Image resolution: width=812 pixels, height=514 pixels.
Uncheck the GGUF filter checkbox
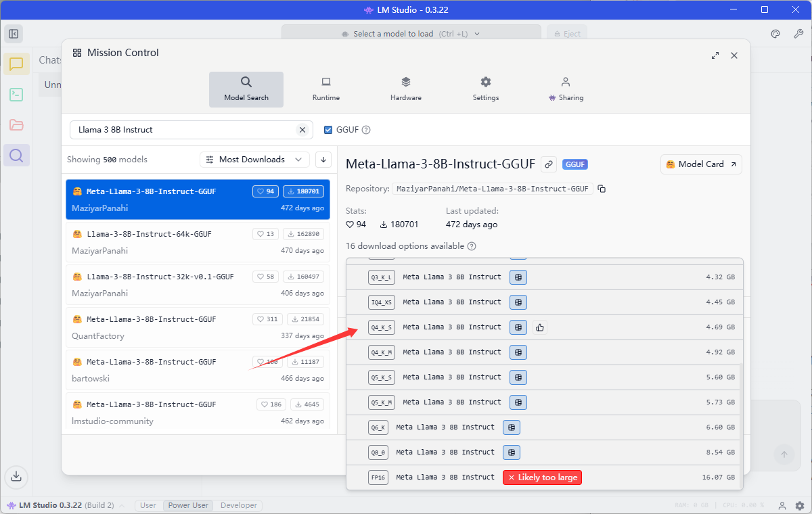pos(328,130)
